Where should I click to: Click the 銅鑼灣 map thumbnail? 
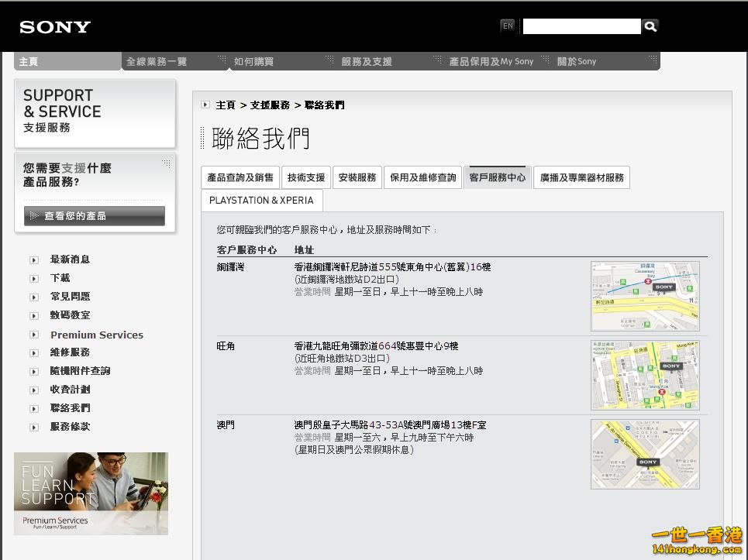645,296
